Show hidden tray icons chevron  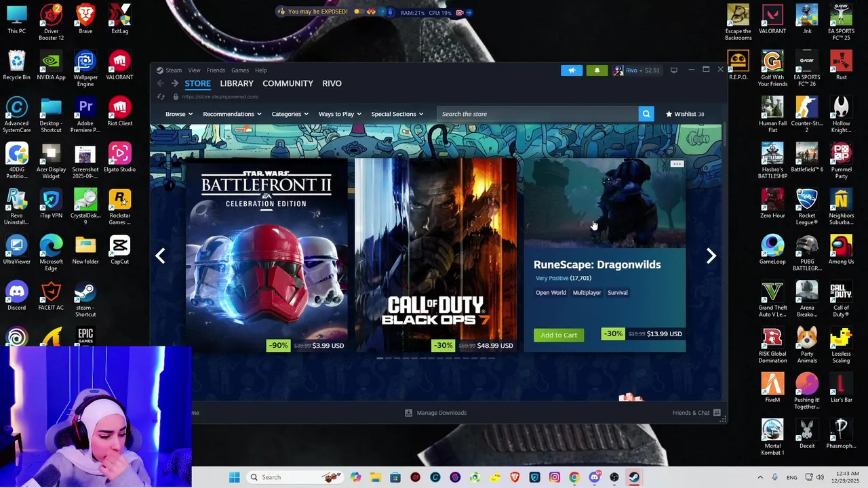[x=760, y=477]
